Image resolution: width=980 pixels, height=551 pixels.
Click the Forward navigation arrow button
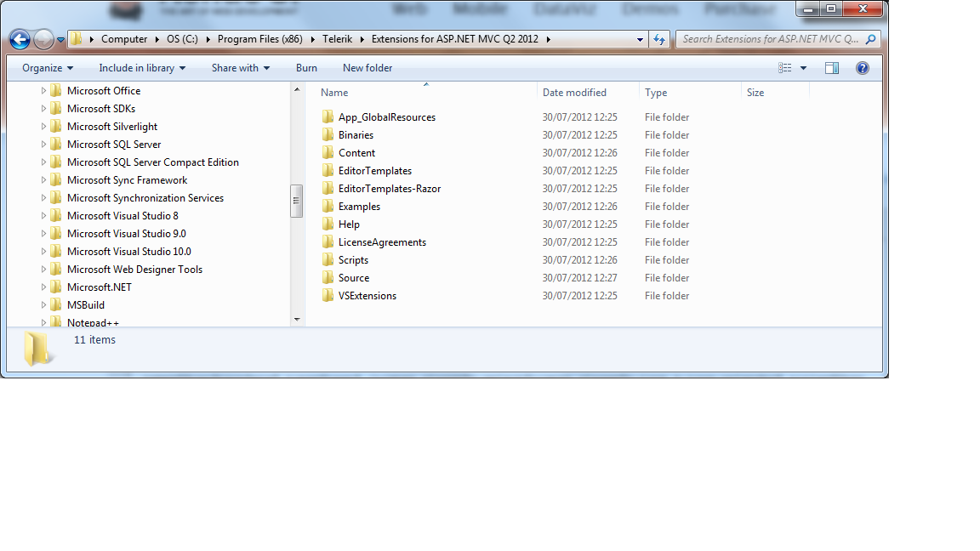coord(43,39)
